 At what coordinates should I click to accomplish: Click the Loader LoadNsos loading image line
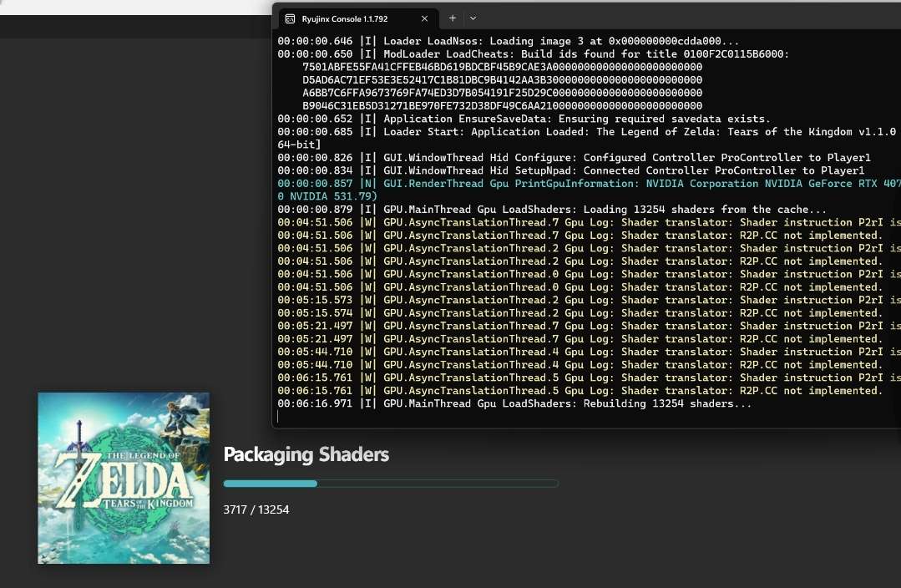coord(508,41)
